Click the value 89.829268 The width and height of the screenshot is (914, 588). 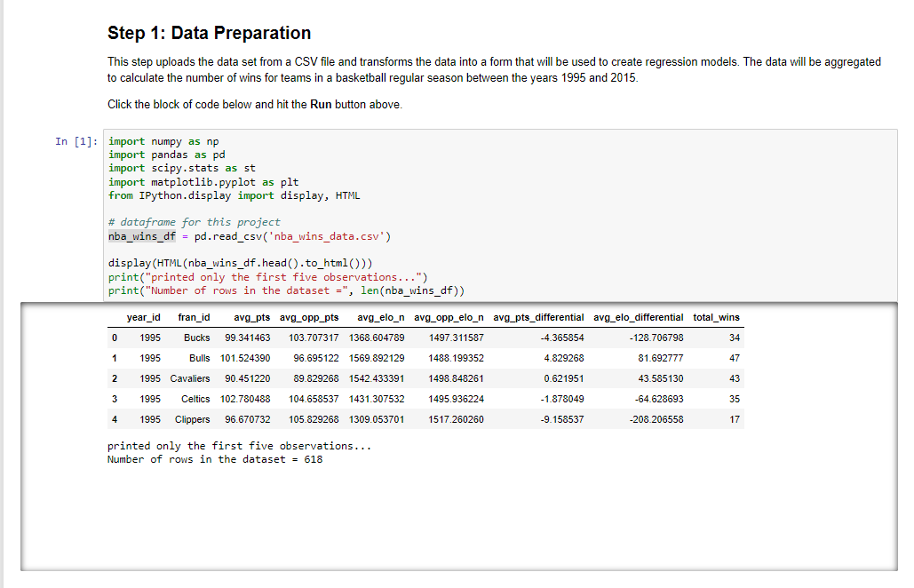(x=316, y=378)
